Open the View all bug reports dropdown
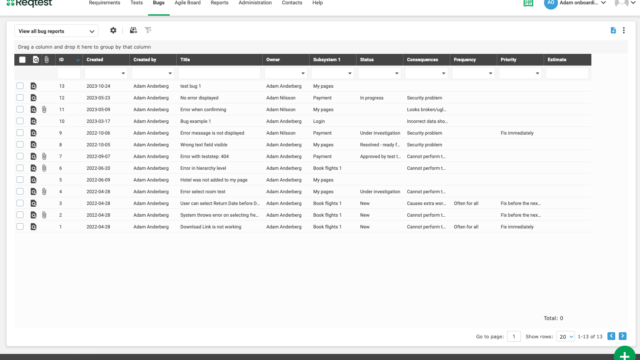 (56, 31)
